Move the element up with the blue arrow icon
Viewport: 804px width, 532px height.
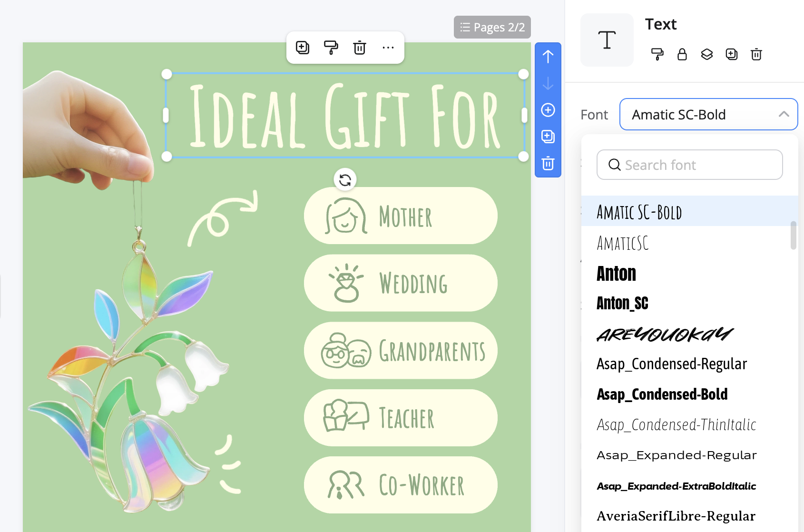tap(548, 56)
